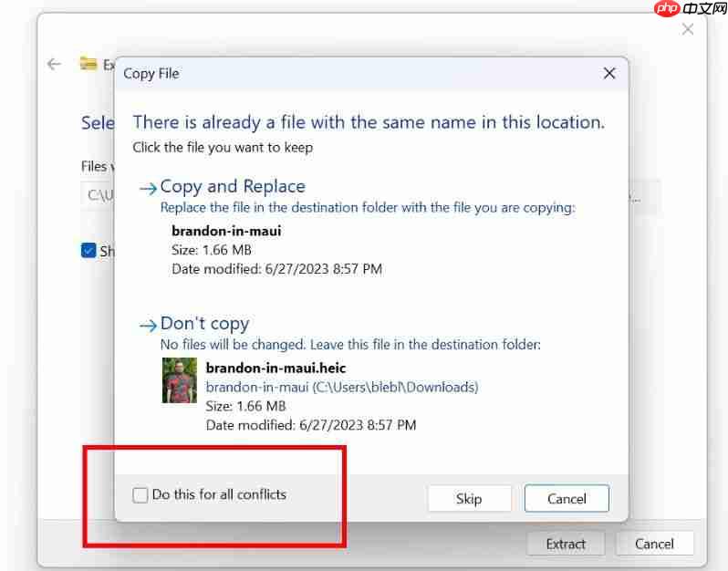Click the arrow icon beside Copy and Replace
This screenshot has height=571, width=728.
pyautogui.click(x=148, y=189)
